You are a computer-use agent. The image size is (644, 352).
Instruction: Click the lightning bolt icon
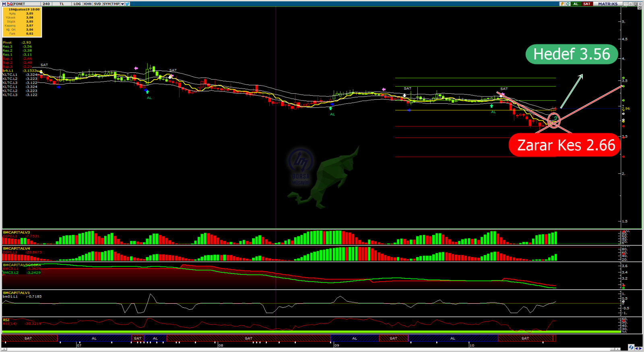[562, 4]
